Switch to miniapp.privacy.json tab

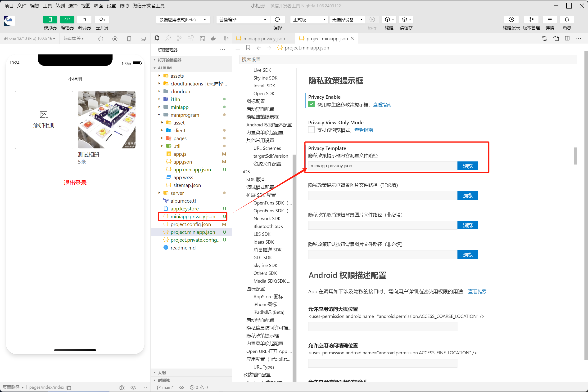[264, 39]
